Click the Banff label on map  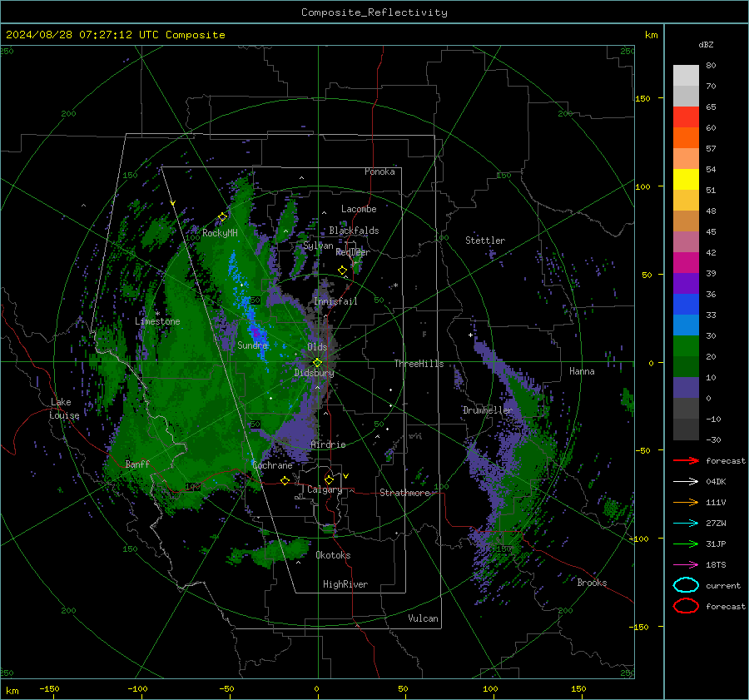(x=137, y=464)
